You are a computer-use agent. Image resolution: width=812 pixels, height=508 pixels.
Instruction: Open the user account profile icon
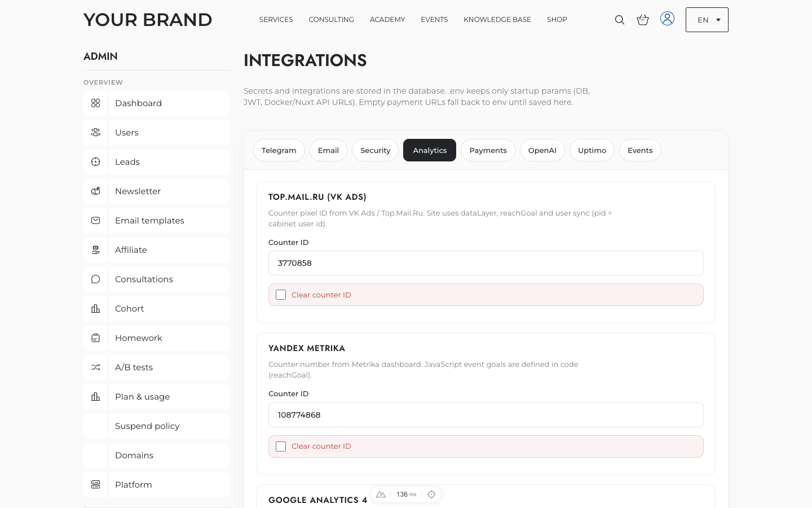point(667,19)
